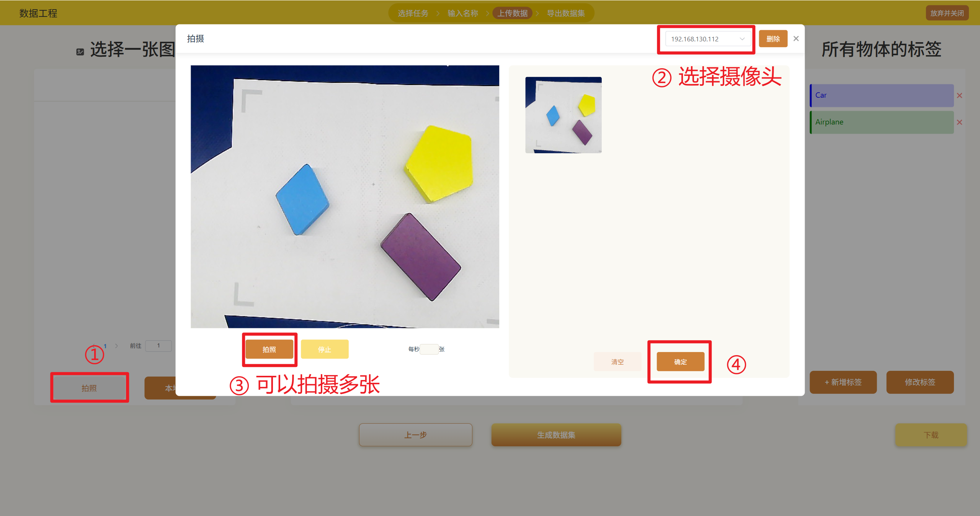Click 选择任务 step in top breadcrumb
The image size is (980, 516).
pyautogui.click(x=413, y=13)
